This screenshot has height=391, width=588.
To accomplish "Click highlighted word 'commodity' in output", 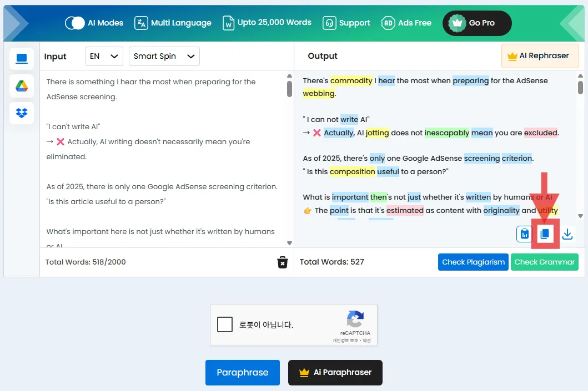I will pos(351,80).
